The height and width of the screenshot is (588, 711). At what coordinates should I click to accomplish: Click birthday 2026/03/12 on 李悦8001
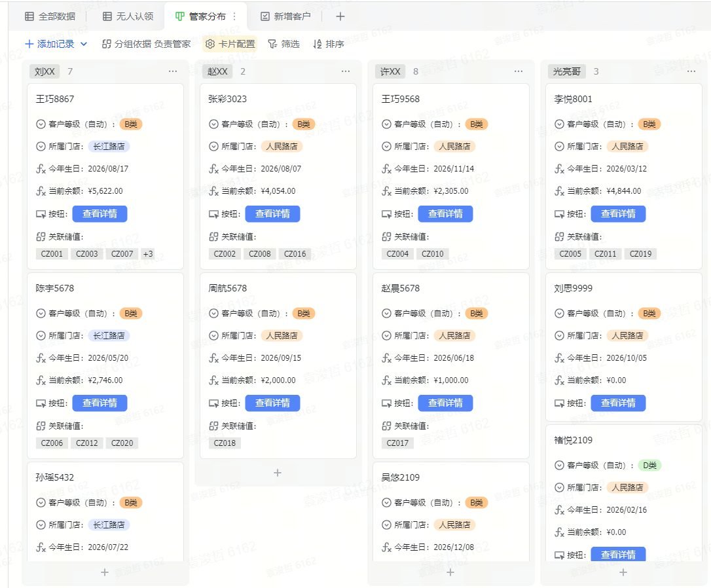point(627,169)
